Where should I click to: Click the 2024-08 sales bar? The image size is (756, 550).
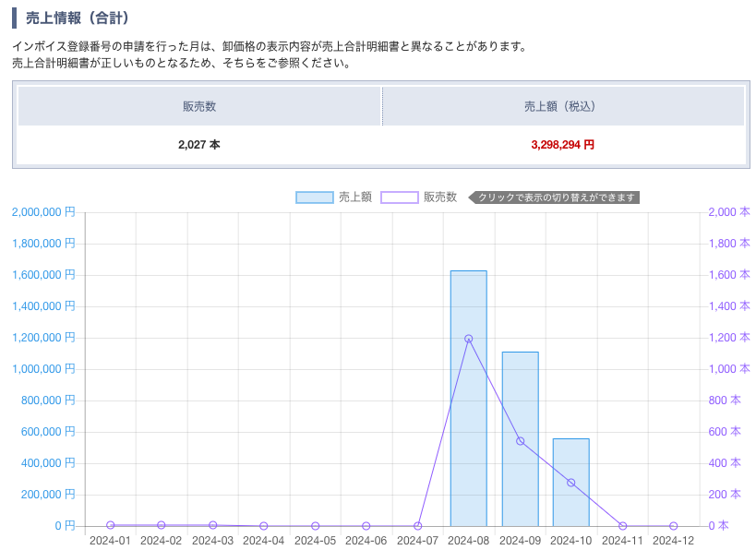pyautogui.click(x=469, y=398)
